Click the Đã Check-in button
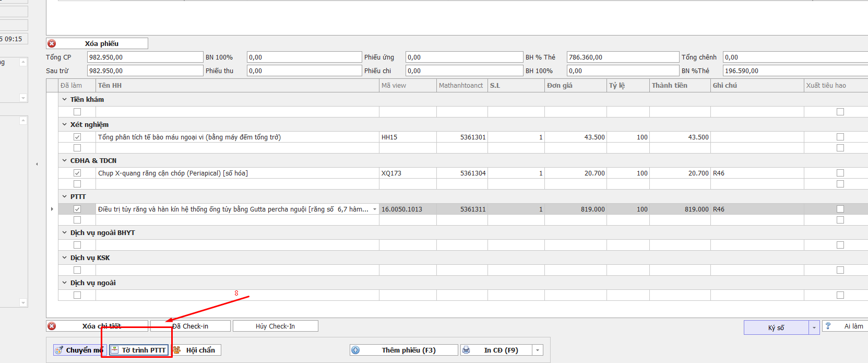The image size is (868, 363). click(x=191, y=326)
